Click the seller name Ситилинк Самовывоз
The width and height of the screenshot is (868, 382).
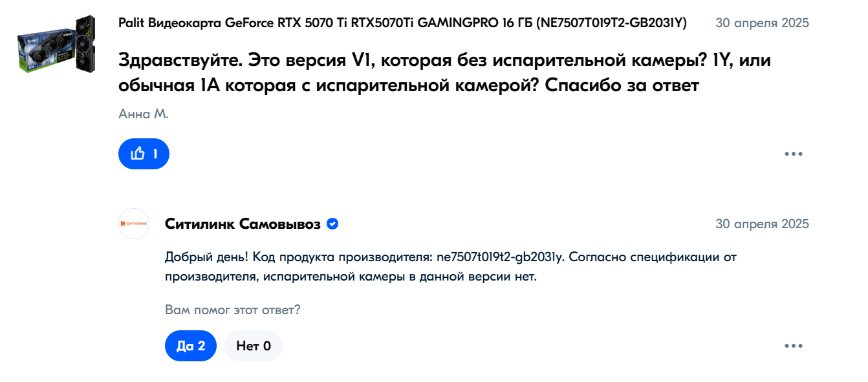tap(243, 224)
